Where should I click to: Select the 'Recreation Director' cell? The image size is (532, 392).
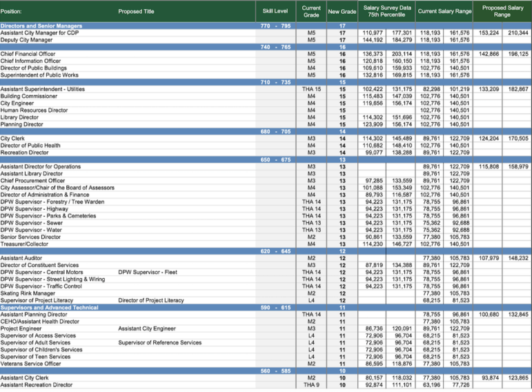pyautogui.click(x=24, y=153)
